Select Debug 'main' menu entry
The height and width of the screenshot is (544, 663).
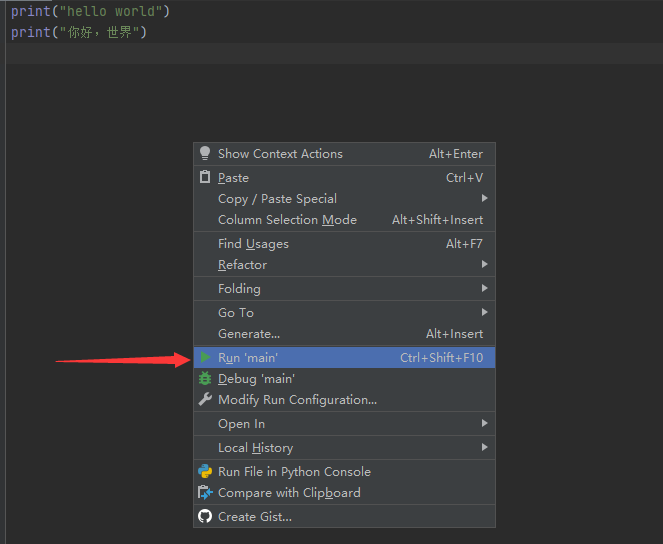tap(344, 379)
